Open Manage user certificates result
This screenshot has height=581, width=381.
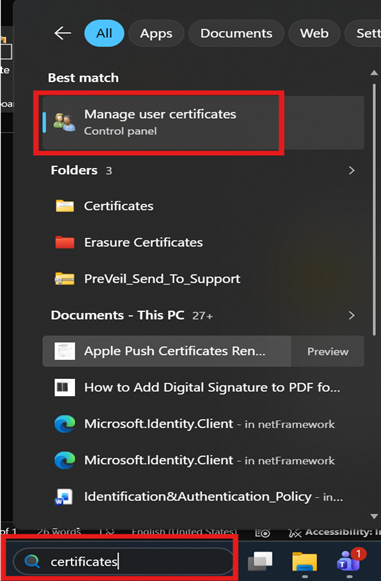coord(203,123)
